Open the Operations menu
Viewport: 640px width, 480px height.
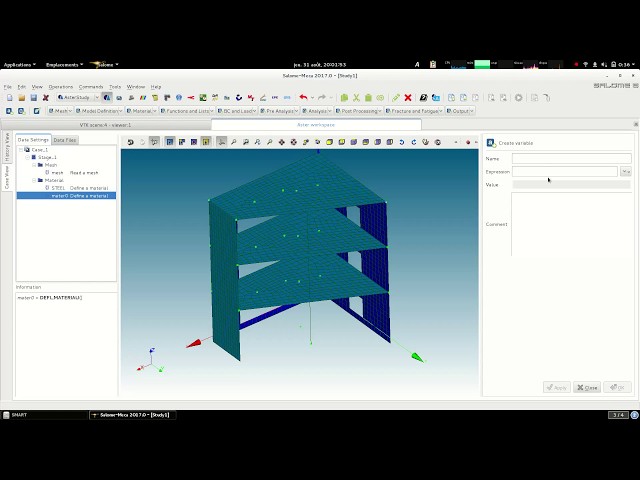60,87
